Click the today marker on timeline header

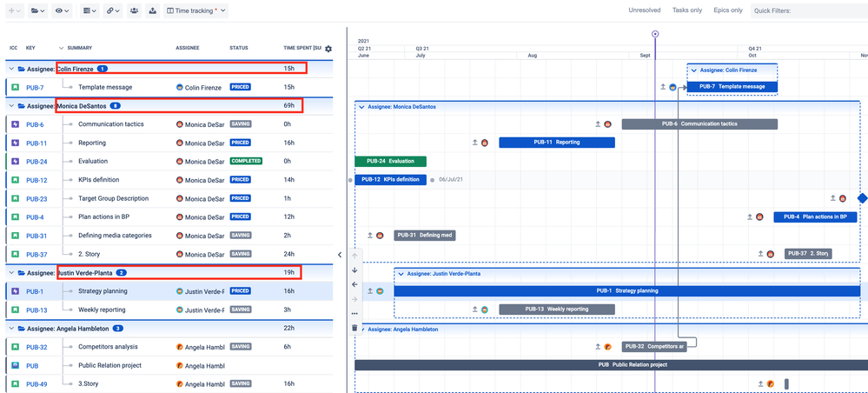pyautogui.click(x=655, y=34)
